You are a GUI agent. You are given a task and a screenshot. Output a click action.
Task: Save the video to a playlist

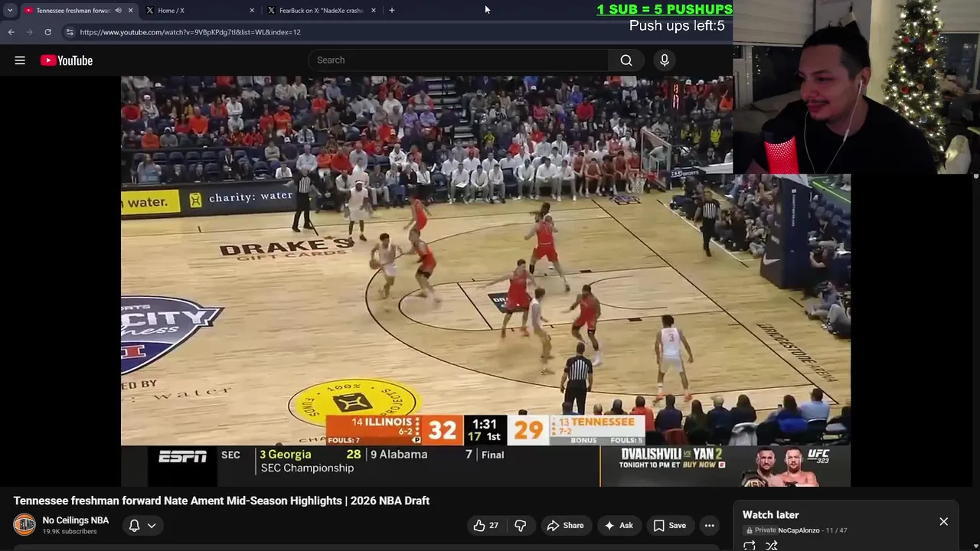coord(669,526)
